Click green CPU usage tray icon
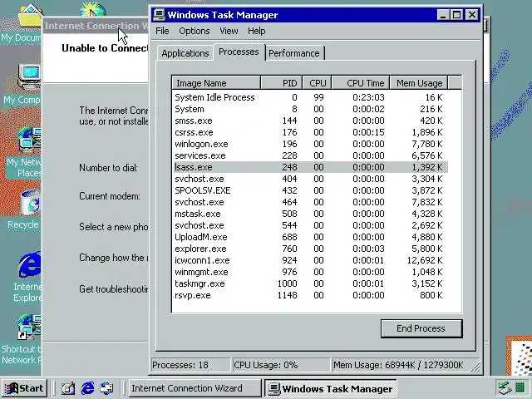Image resolution: width=532 pixels, height=399 pixels. [520, 387]
